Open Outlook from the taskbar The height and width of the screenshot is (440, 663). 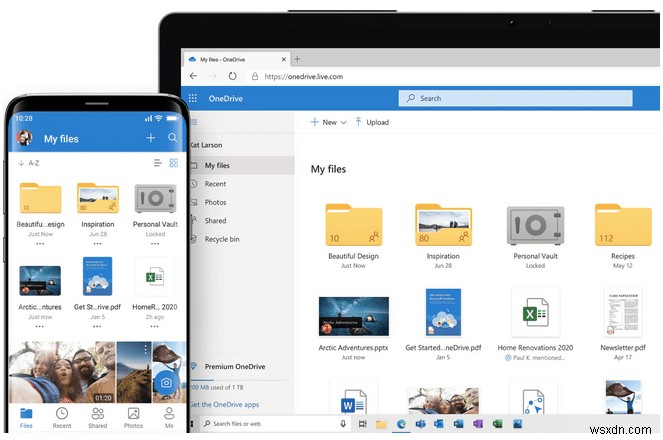(439, 424)
